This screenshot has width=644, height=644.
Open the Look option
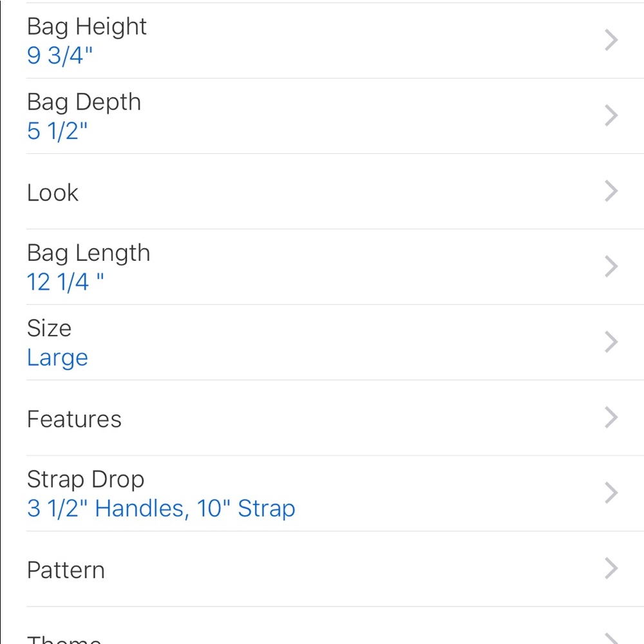point(53,192)
